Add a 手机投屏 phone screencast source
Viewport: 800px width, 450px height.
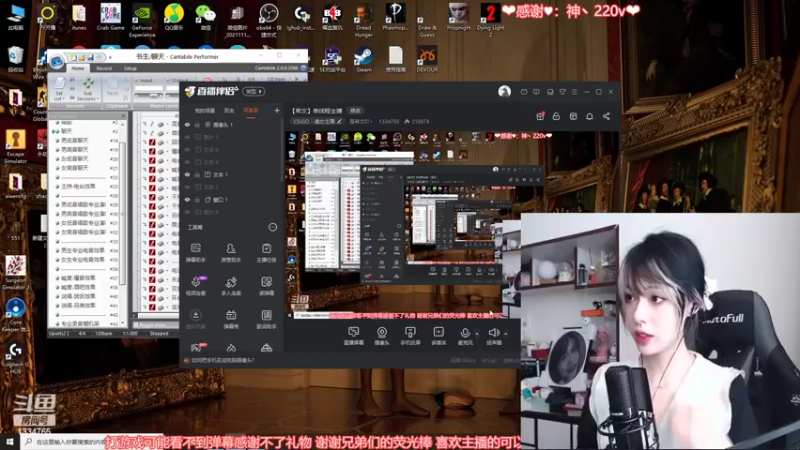point(410,336)
